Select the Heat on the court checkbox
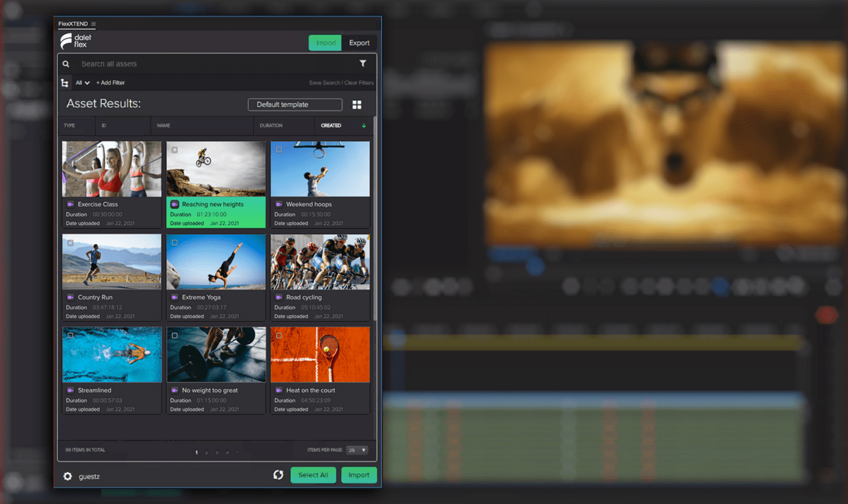 tap(279, 335)
